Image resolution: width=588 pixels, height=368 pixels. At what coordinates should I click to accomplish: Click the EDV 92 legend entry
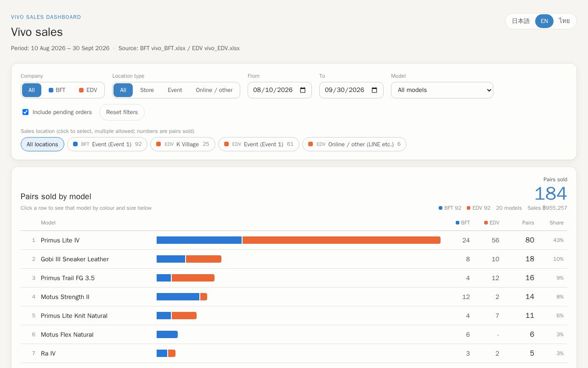[479, 208]
